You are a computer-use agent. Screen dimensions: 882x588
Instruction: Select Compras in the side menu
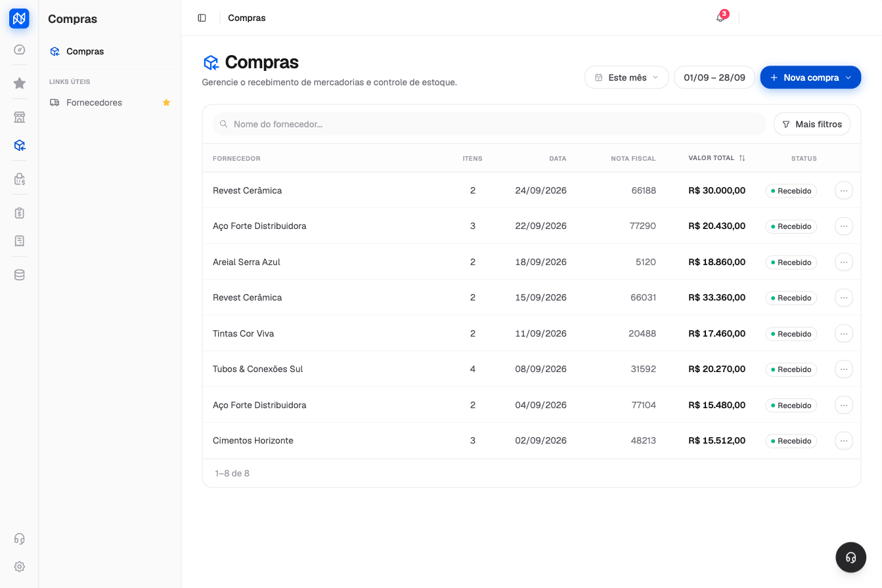(x=110, y=51)
